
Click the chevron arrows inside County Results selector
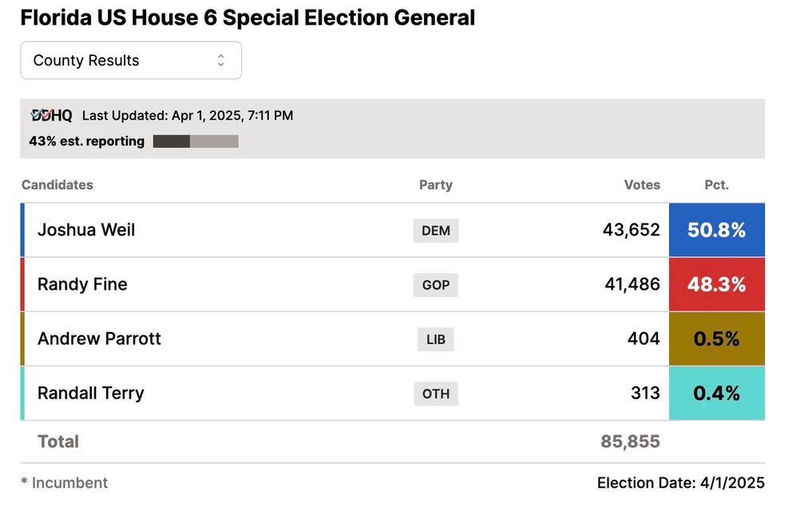[222, 60]
